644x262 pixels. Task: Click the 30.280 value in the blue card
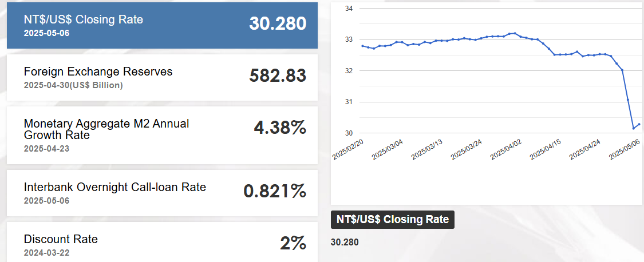(x=278, y=23)
